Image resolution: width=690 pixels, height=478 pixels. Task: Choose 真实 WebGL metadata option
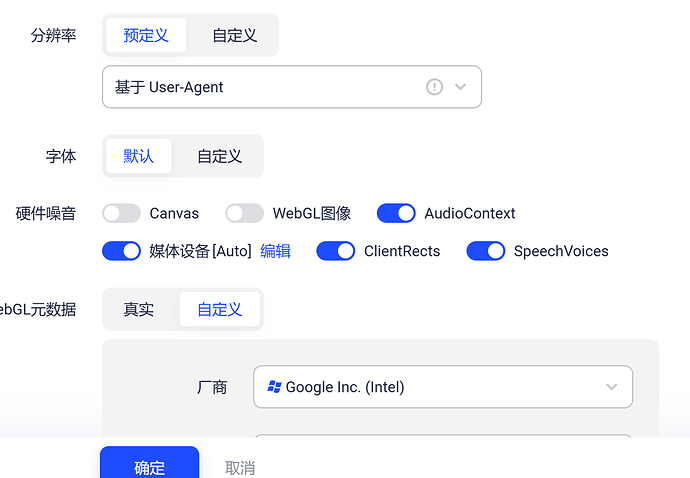139,309
